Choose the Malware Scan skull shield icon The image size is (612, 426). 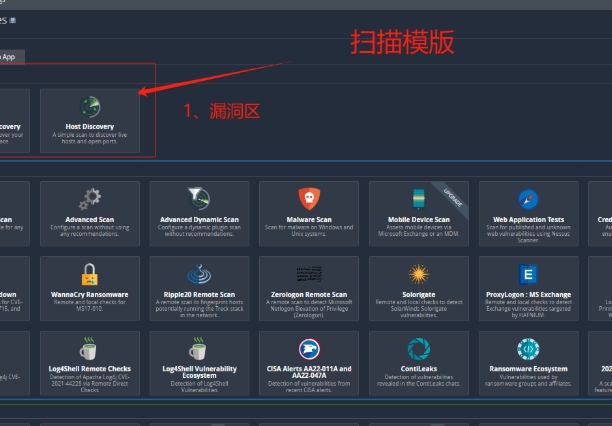point(309,198)
